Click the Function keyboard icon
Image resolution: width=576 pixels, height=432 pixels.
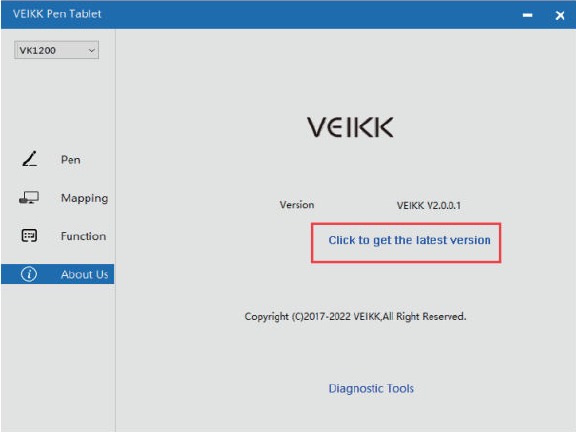coord(29,236)
